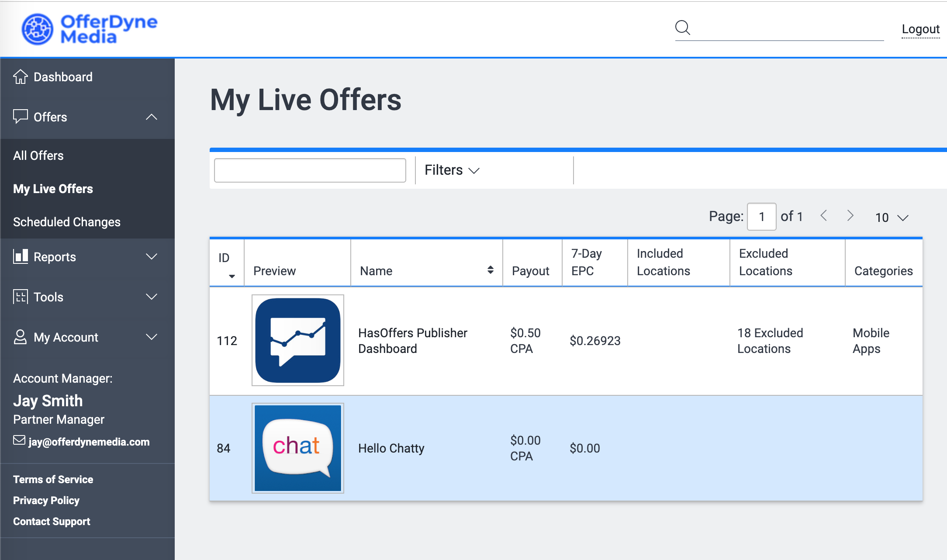Collapse the Offers sidebar section
947x560 pixels.
click(x=152, y=117)
